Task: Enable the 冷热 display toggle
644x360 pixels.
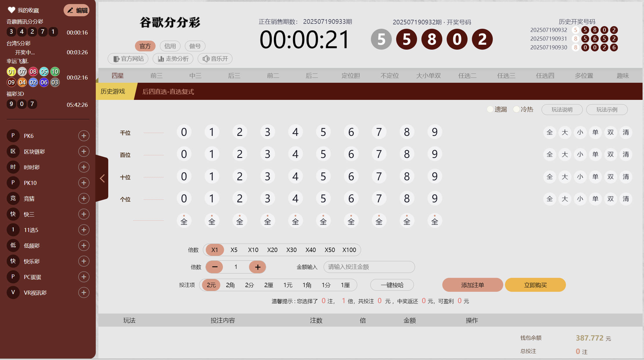Action: click(x=516, y=109)
